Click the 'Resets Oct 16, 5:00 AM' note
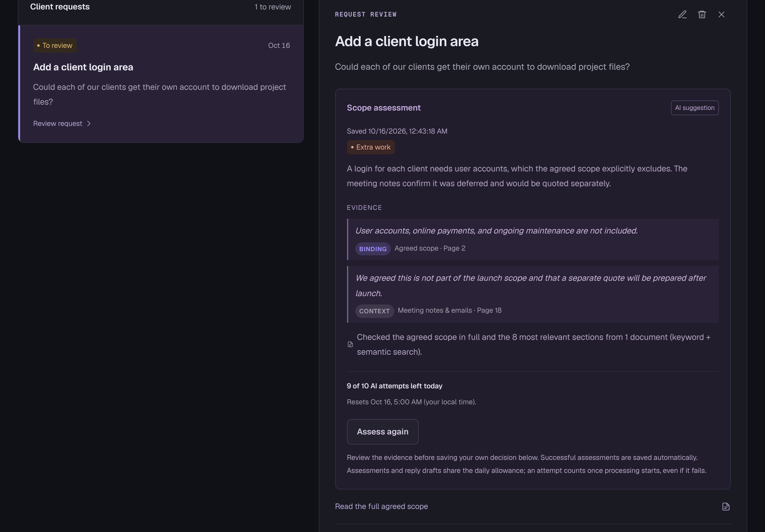The width and height of the screenshot is (765, 532). click(411, 402)
